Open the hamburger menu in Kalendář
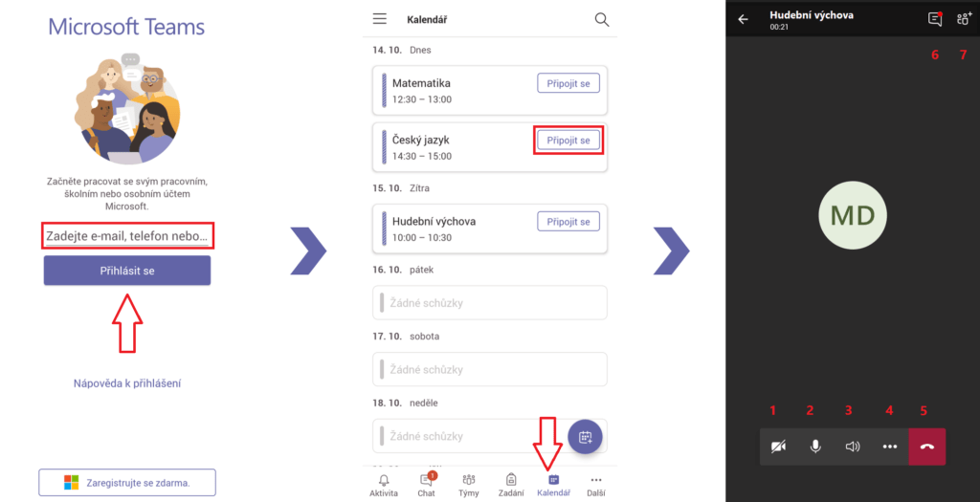This screenshot has width=980, height=502. pyautogui.click(x=379, y=19)
